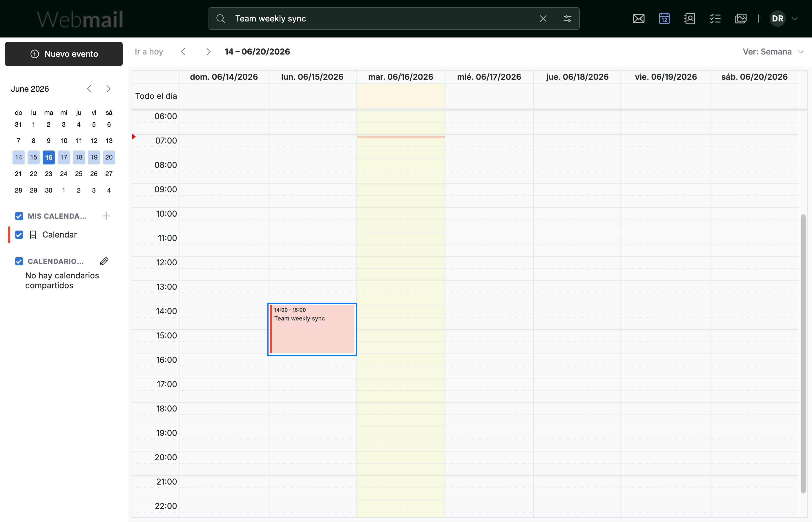The image size is (812, 522).
Task: Click the DR account avatar
Action: pyautogui.click(x=777, y=19)
